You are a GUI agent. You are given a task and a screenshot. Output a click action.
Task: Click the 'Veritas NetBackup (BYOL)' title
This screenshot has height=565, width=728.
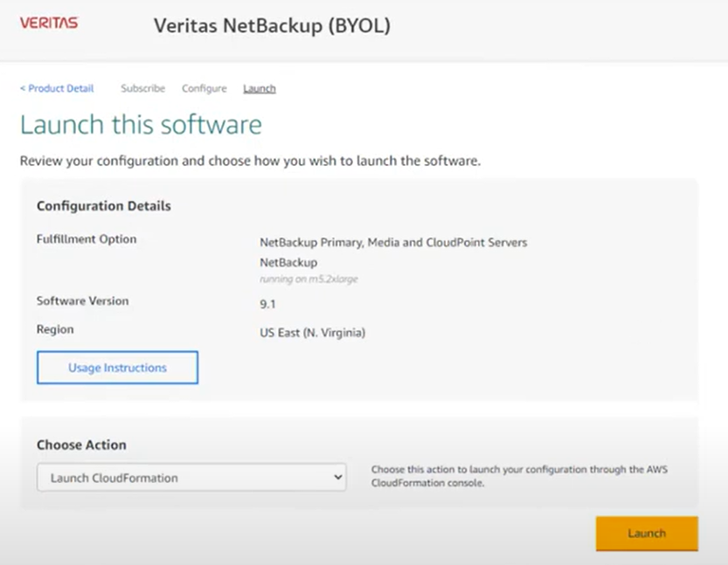point(272,25)
